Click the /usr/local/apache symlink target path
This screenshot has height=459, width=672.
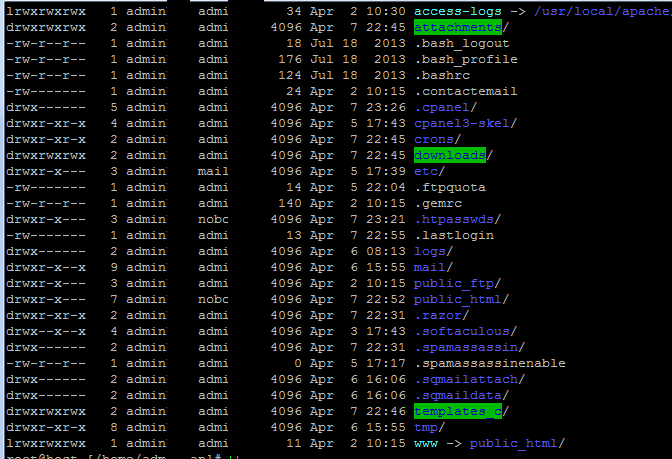[603, 11]
